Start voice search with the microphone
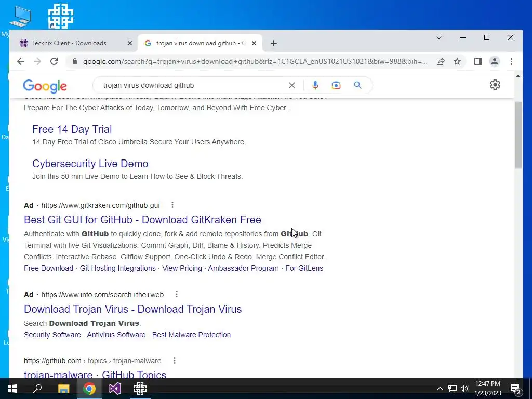 pos(315,85)
